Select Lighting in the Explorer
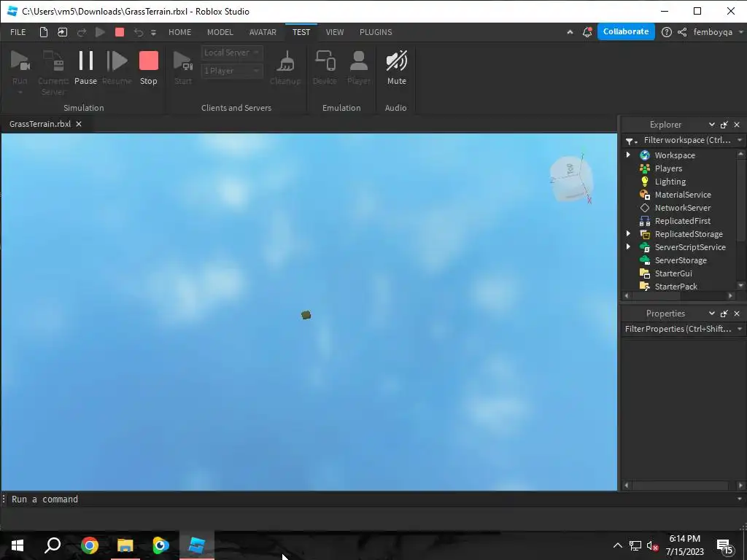The width and height of the screenshot is (747, 560). (x=670, y=182)
